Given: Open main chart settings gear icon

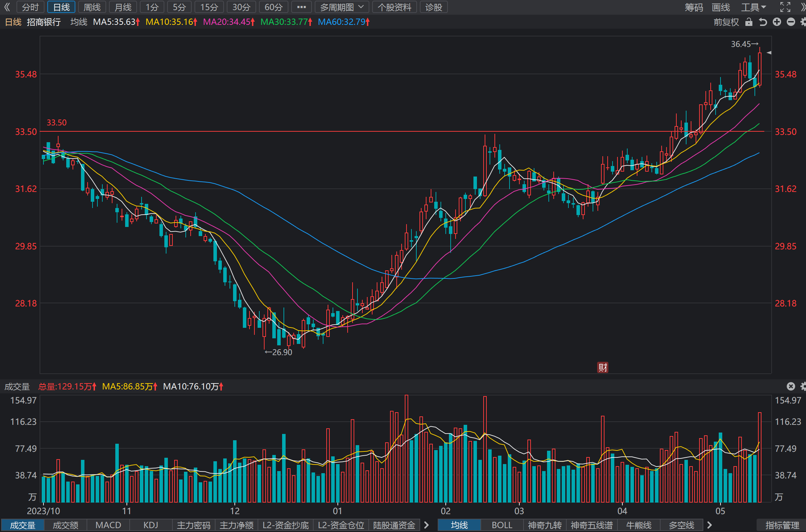Looking at the screenshot, I should [803, 22].
